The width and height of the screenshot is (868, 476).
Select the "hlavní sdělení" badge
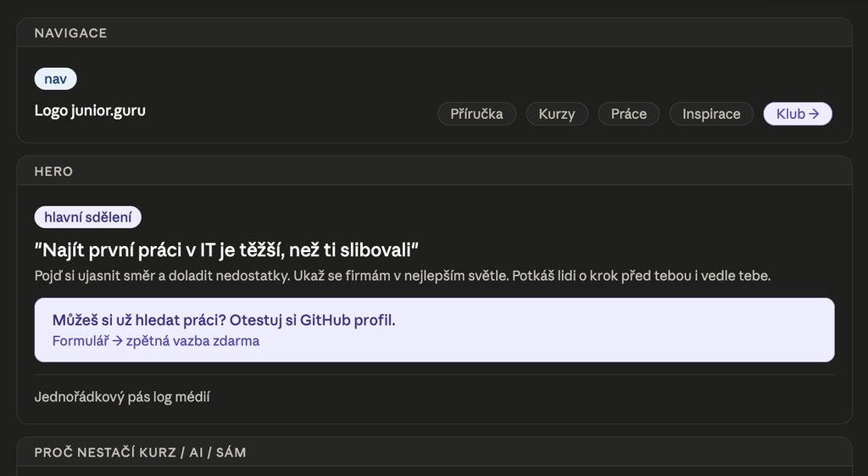[87, 217]
